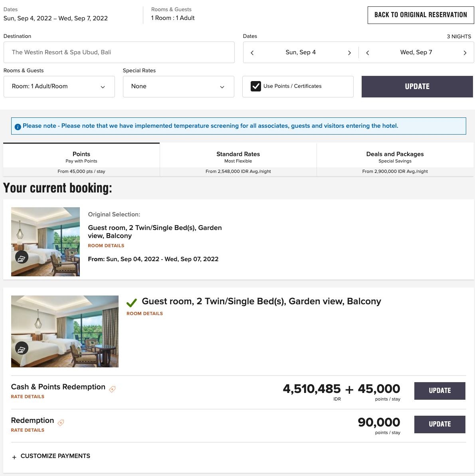Click Back to Original Reservation button

coord(420,15)
